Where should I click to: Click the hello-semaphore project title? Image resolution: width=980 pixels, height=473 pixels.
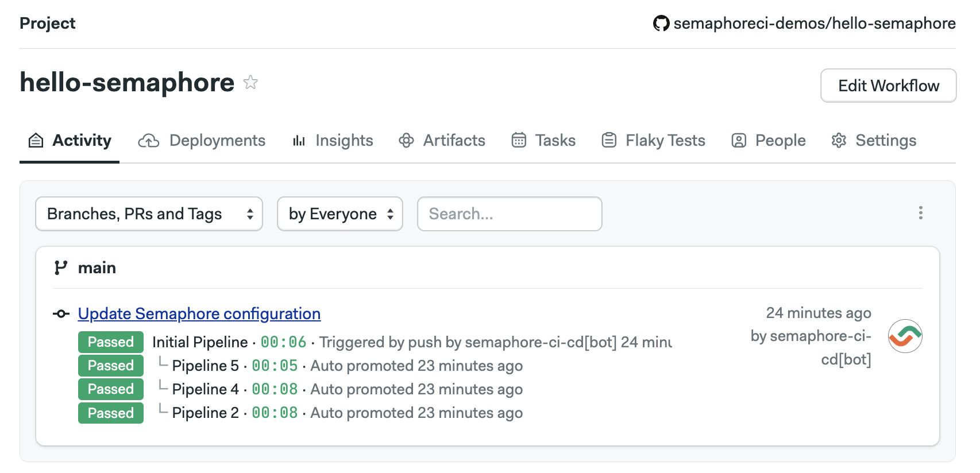[127, 83]
